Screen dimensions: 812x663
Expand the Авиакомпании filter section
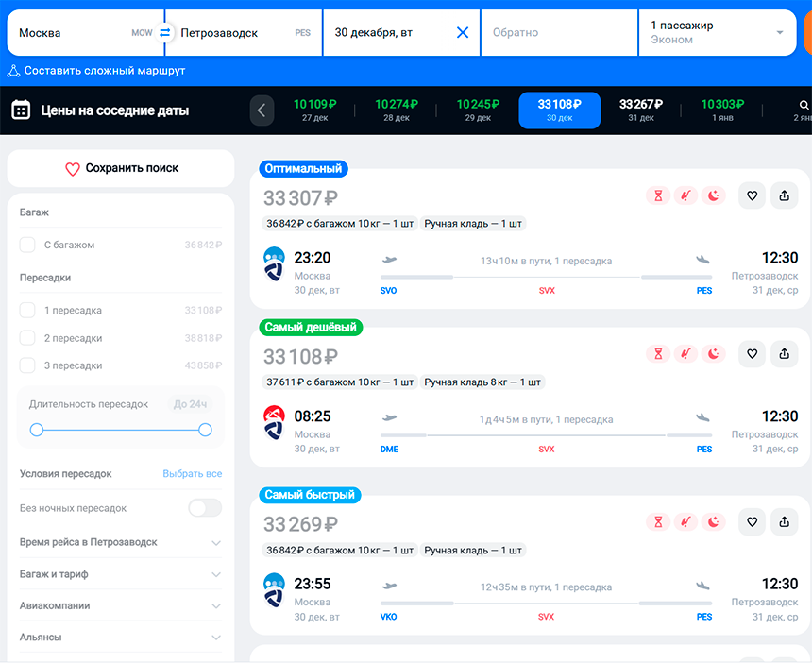(x=215, y=606)
